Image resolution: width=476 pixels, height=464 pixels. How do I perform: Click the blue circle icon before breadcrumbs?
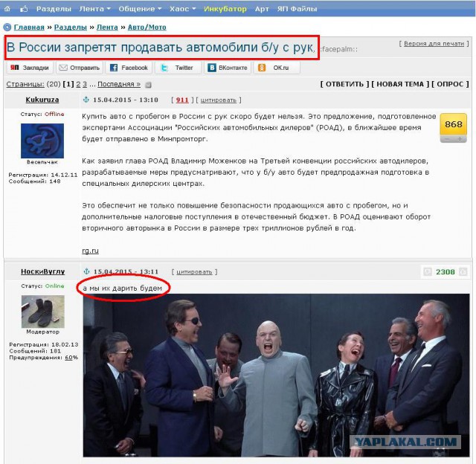click(x=7, y=28)
